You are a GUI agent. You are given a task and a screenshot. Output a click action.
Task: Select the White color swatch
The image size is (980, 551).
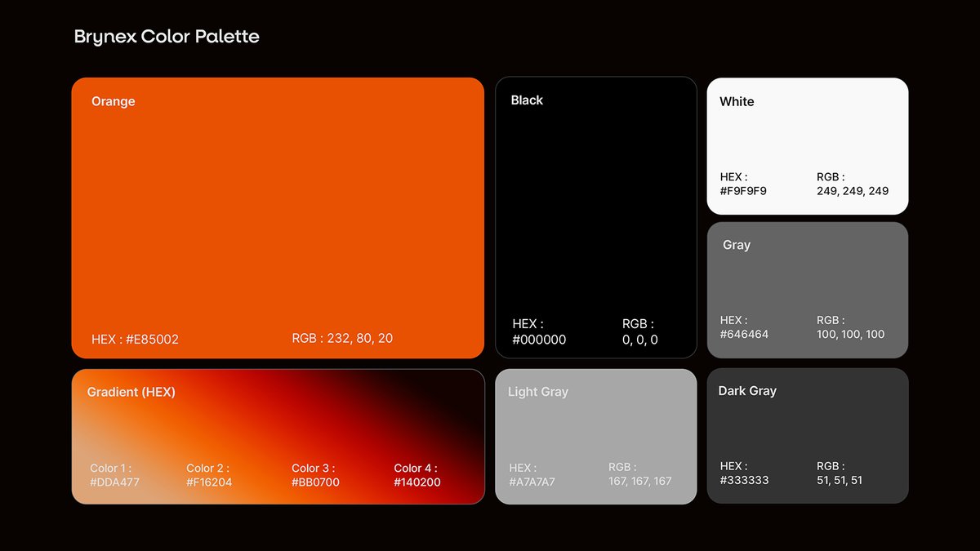808,146
